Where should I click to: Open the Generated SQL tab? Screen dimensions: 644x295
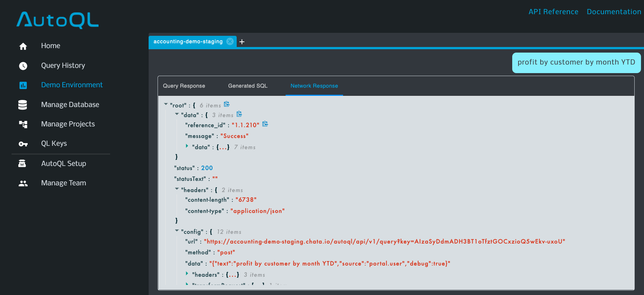(x=248, y=86)
